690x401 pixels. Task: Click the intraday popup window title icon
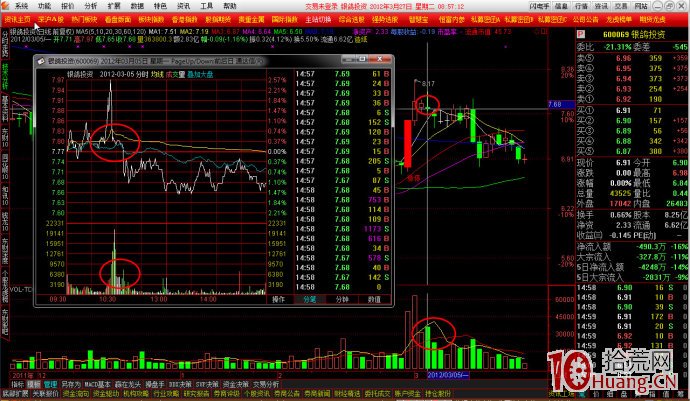pos(41,61)
